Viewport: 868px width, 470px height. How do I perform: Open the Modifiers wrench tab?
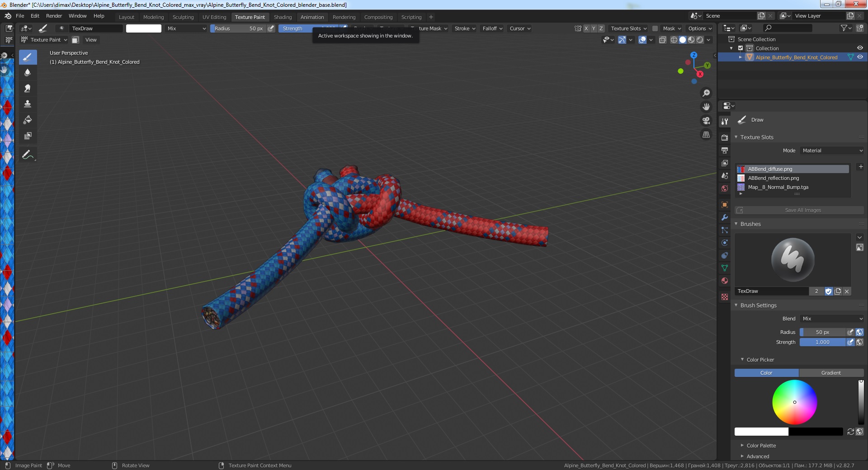tap(725, 217)
